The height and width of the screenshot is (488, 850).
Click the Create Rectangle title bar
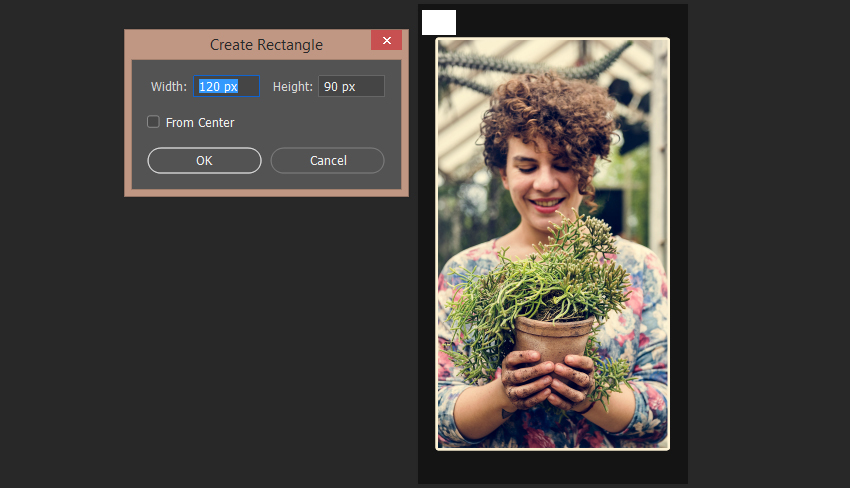(x=266, y=44)
